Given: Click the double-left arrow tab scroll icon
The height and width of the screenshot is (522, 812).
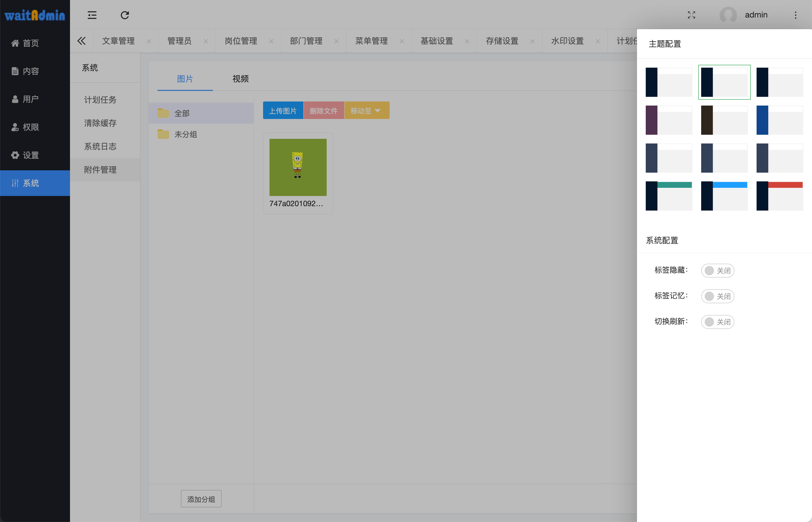Looking at the screenshot, I should [81, 41].
